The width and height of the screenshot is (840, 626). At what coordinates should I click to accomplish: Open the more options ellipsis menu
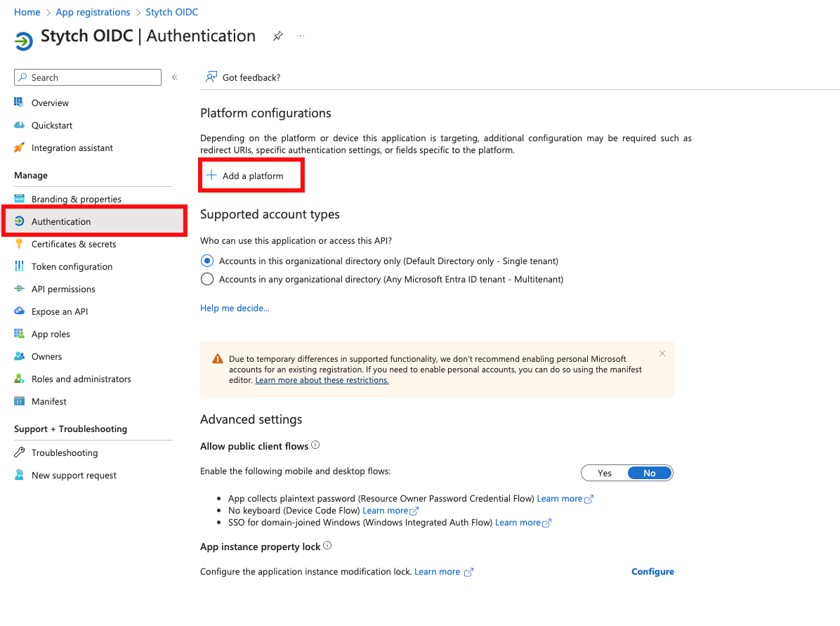pos(301,35)
